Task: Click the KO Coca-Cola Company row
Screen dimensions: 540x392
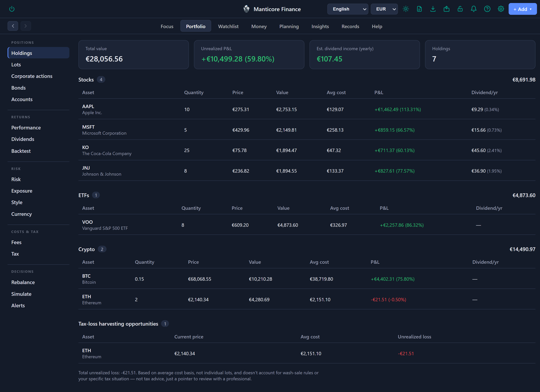Action: 307,150
